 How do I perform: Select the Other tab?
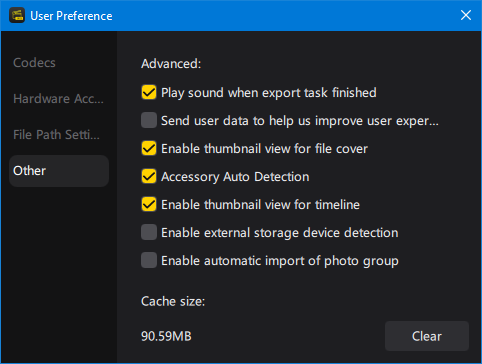click(59, 171)
